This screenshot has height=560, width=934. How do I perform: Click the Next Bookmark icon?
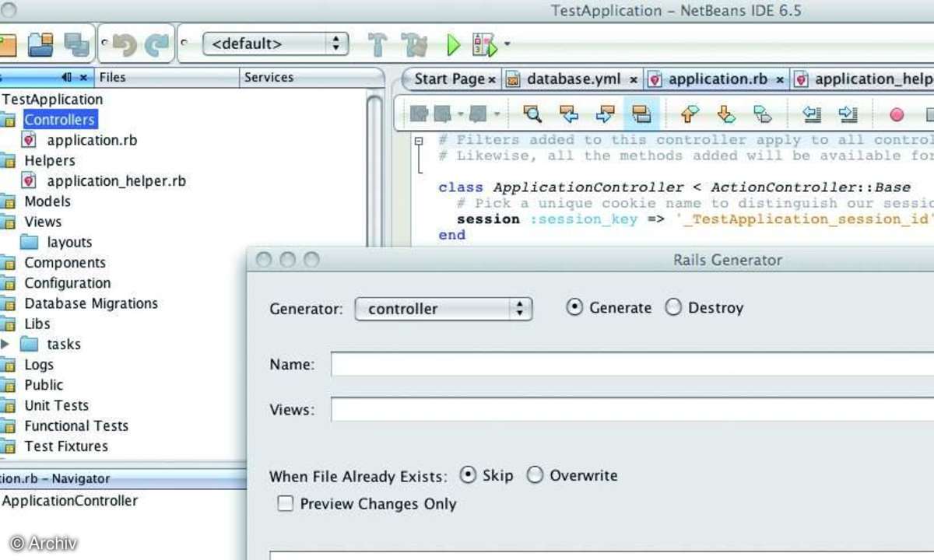pos(725,114)
